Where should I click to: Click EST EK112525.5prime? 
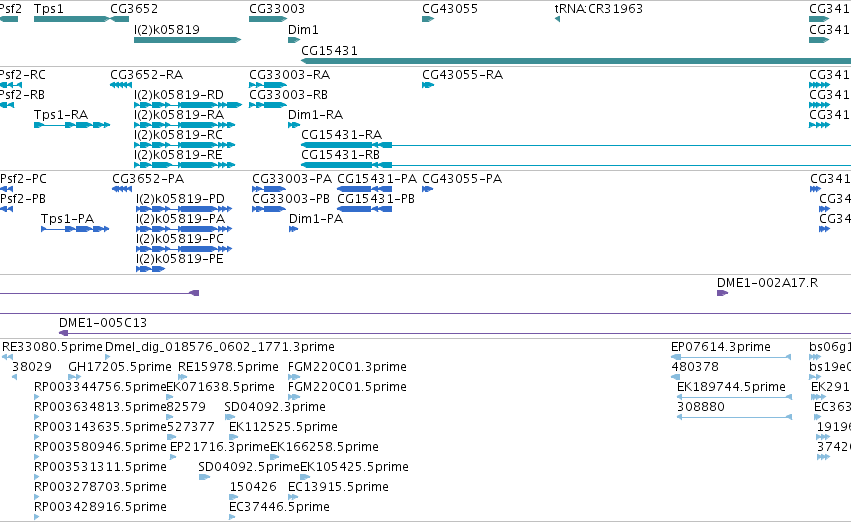233,437
